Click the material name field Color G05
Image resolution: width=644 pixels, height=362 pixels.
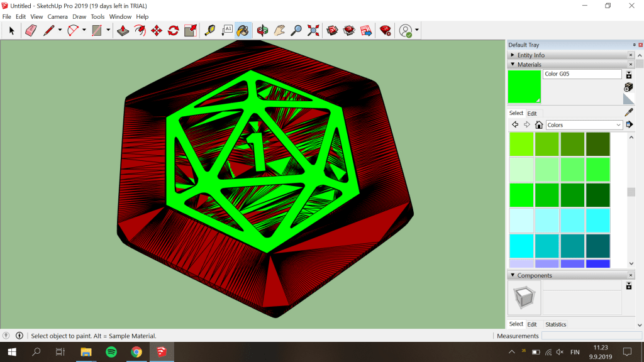pyautogui.click(x=582, y=74)
